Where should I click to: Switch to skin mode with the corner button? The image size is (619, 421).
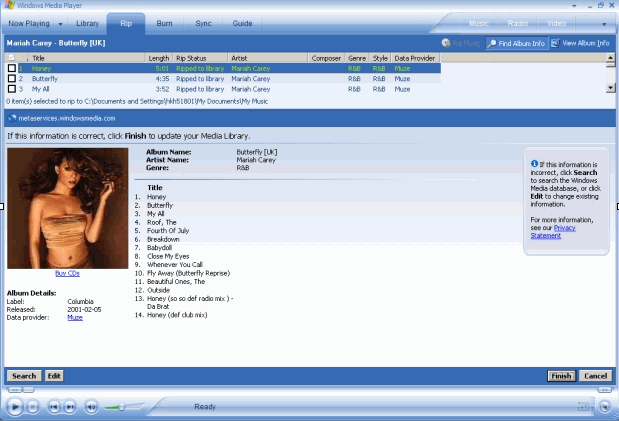[604, 407]
